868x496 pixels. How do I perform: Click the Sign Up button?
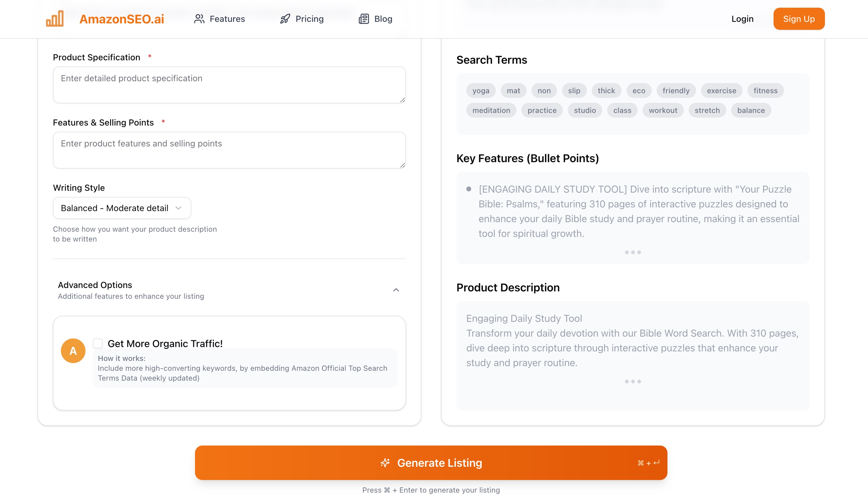799,19
